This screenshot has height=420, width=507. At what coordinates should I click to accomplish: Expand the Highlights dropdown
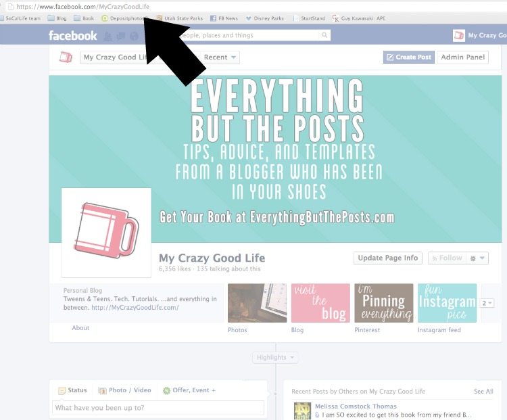pos(275,358)
